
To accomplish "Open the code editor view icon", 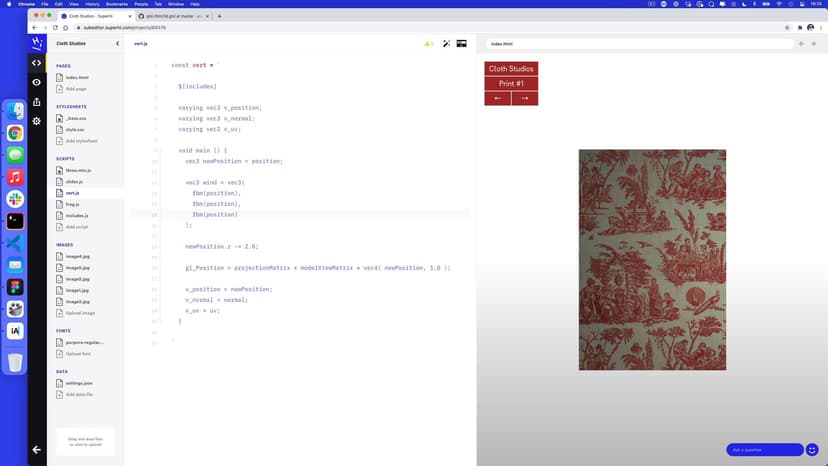I will click(x=37, y=62).
